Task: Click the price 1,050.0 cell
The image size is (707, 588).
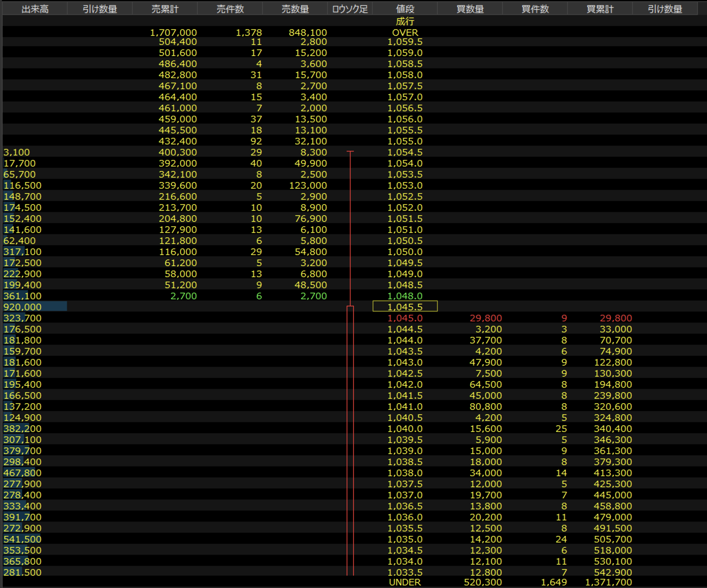Action: [x=405, y=252]
